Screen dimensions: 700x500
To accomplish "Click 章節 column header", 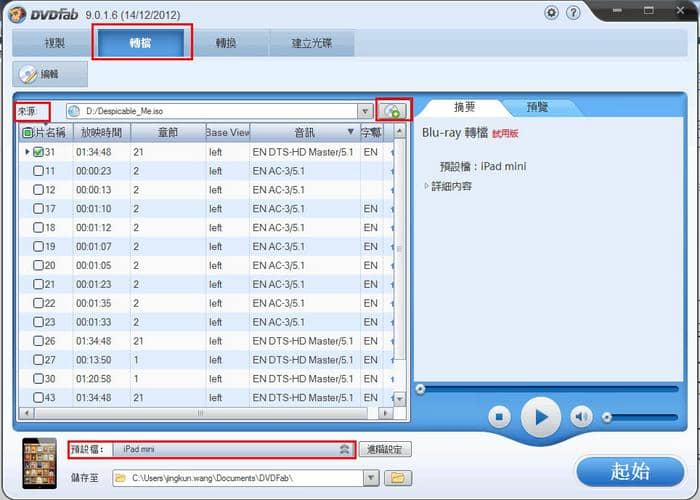I will tap(168, 133).
